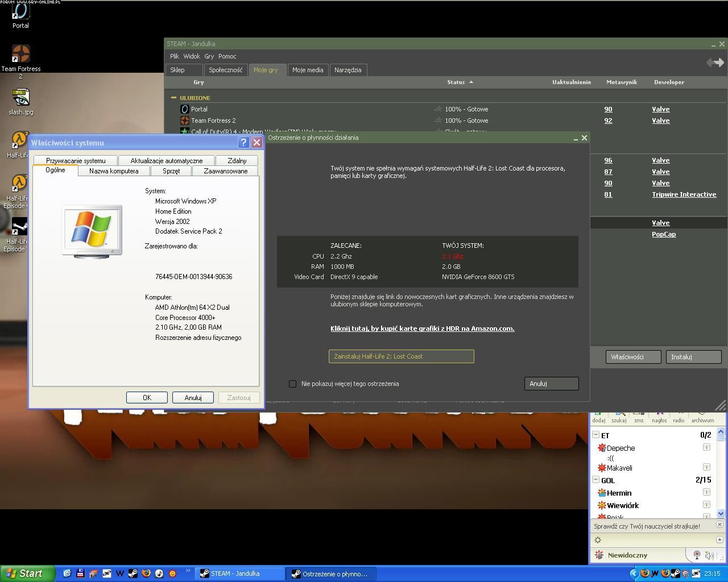Switch to the Narzędzia tab
This screenshot has height=582, width=728.
point(348,70)
